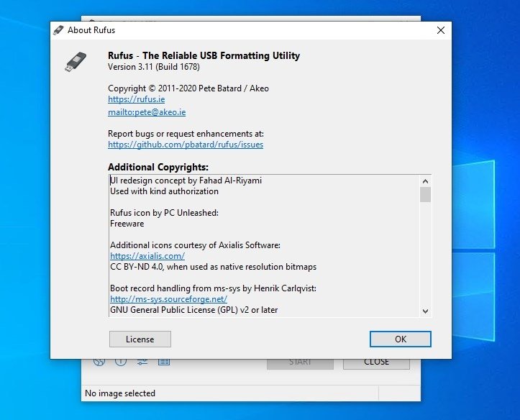Confirm the About dialog with OK
Viewport: 520px width, 420px height.
pyautogui.click(x=401, y=339)
